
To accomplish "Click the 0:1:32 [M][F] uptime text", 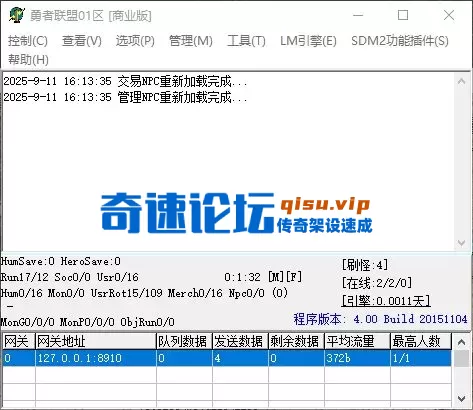I will [263, 277].
